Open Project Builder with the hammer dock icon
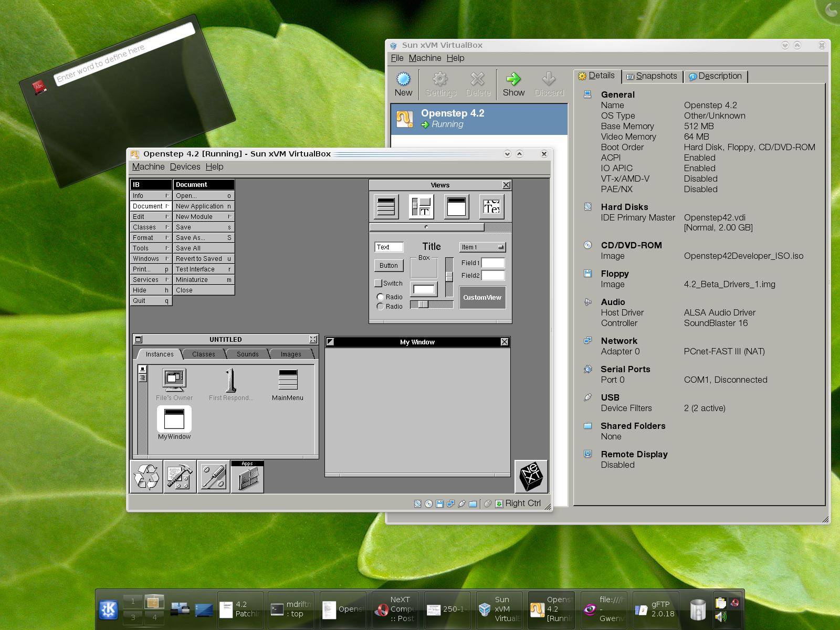 [x=180, y=477]
